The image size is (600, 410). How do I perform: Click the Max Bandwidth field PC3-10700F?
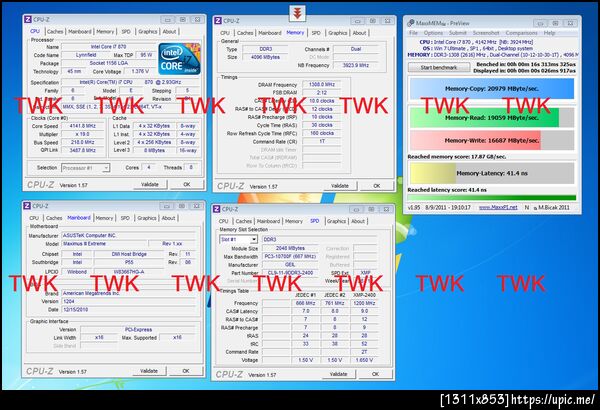point(290,256)
